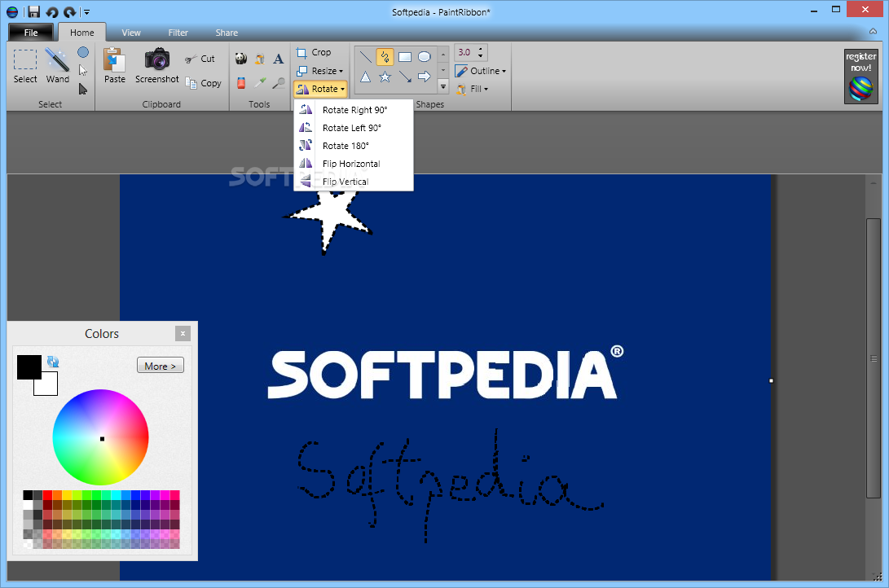Select the panda stamp tool
The height and width of the screenshot is (588, 889).
241,59
